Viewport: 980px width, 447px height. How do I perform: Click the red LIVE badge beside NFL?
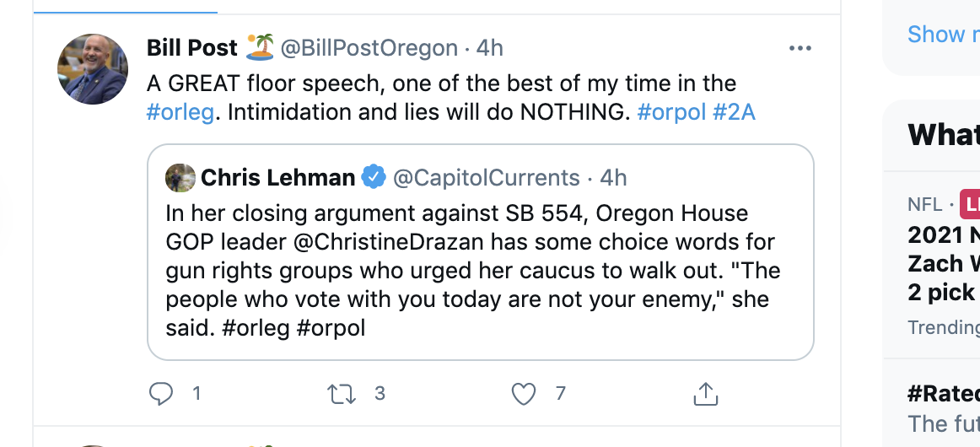tap(972, 205)
